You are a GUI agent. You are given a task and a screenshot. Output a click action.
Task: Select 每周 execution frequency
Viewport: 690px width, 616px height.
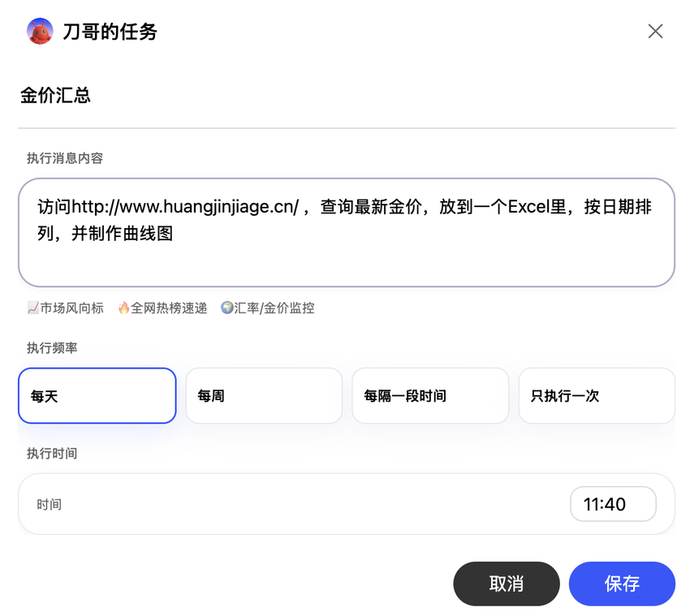(x=264, y=395)
